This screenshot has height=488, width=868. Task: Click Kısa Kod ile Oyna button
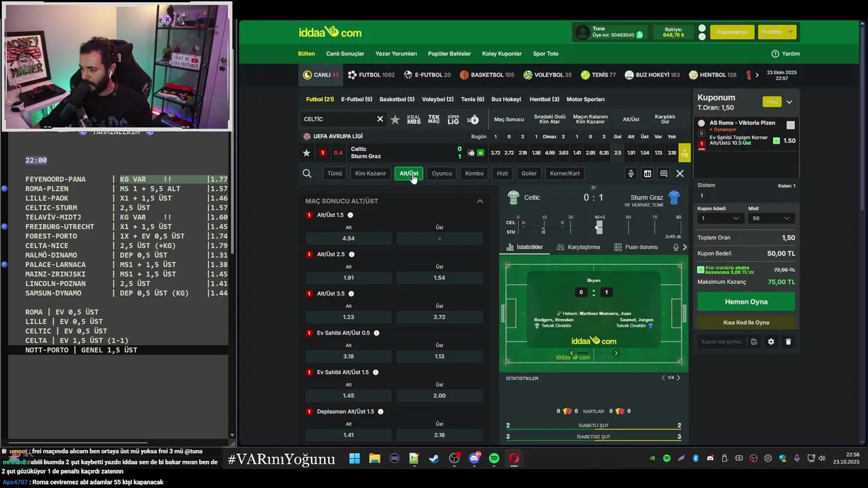[x=746, y=323]
